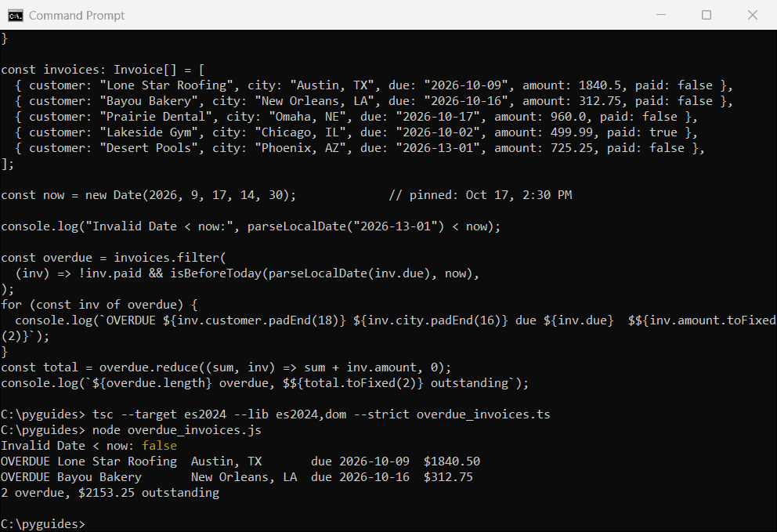Click the invoices.filter( code line
Screen dimensions: 777x532
tap(114, 258)
